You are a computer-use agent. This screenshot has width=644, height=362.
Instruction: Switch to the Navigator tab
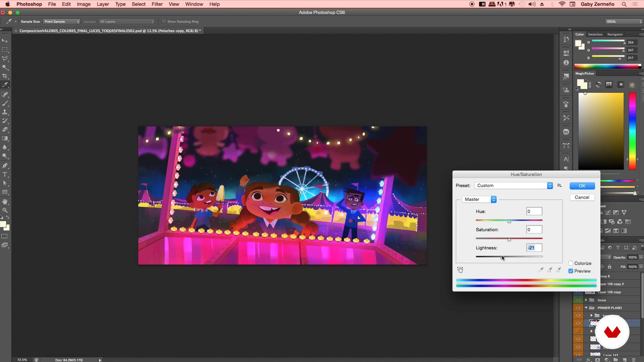(615, 34)
